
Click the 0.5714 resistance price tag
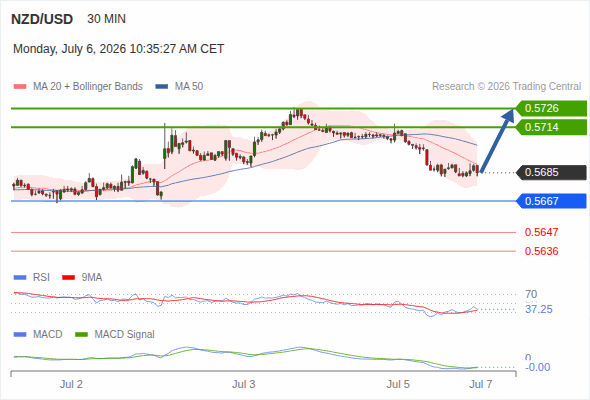pos(551,127)
